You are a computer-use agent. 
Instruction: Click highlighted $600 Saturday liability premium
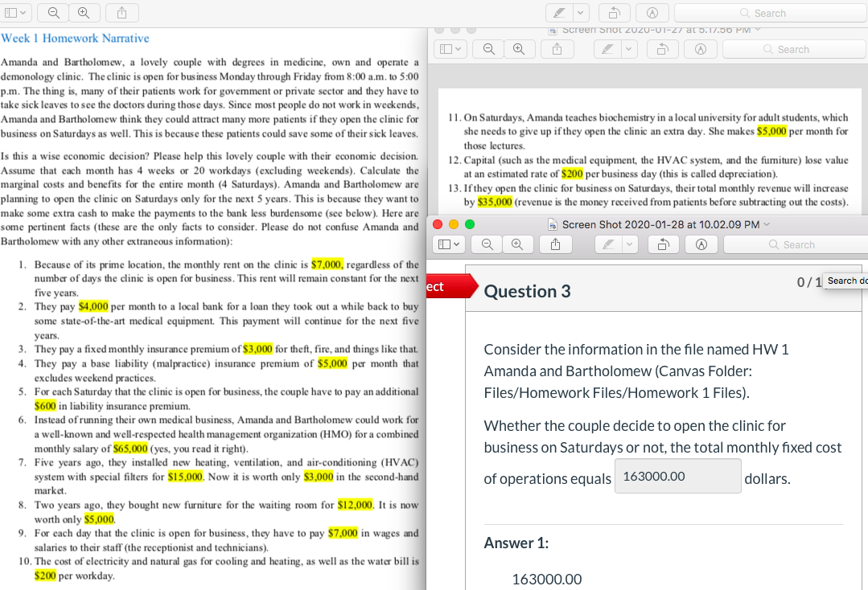[x=45, y=406]
